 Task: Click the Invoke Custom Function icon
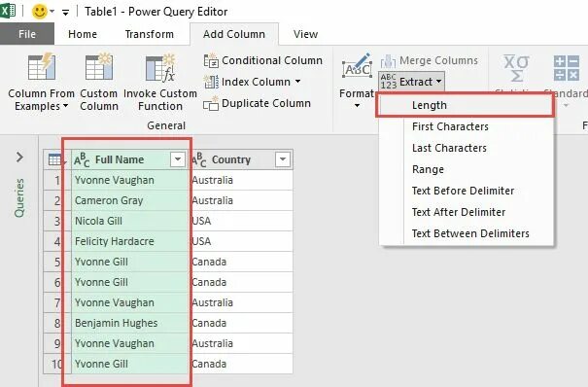160,67
